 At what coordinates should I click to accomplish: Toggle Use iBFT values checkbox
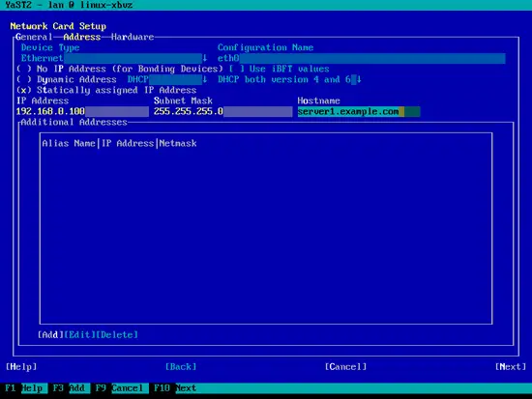point(279,69)
